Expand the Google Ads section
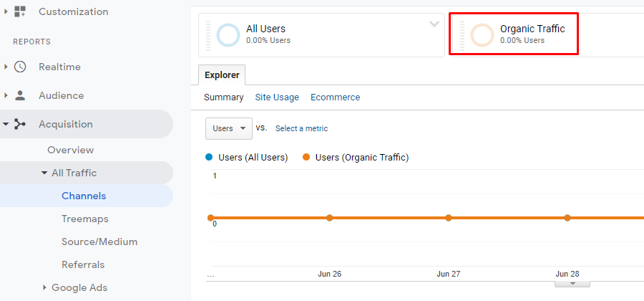 tap(44, 287)
